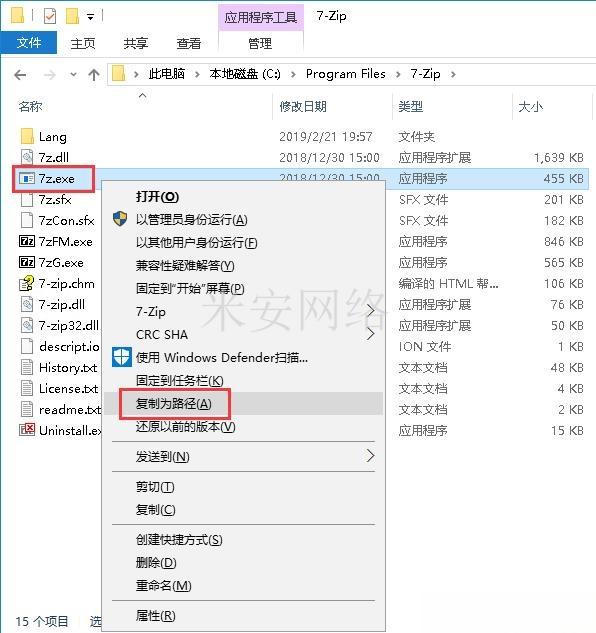Screen dimensions: 596x633
Task: Expand the 发送到(N) submenu
Action: tap(370, 456)
